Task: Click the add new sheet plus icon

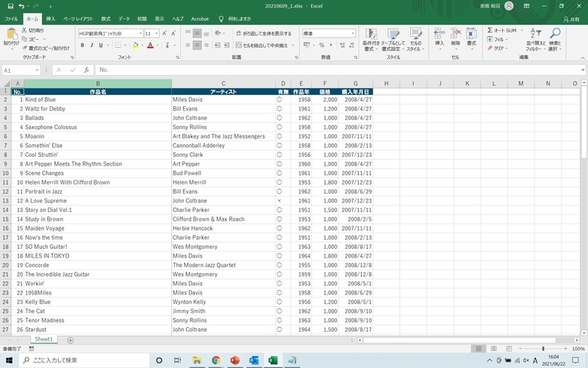Action: [x=70, y=340]
